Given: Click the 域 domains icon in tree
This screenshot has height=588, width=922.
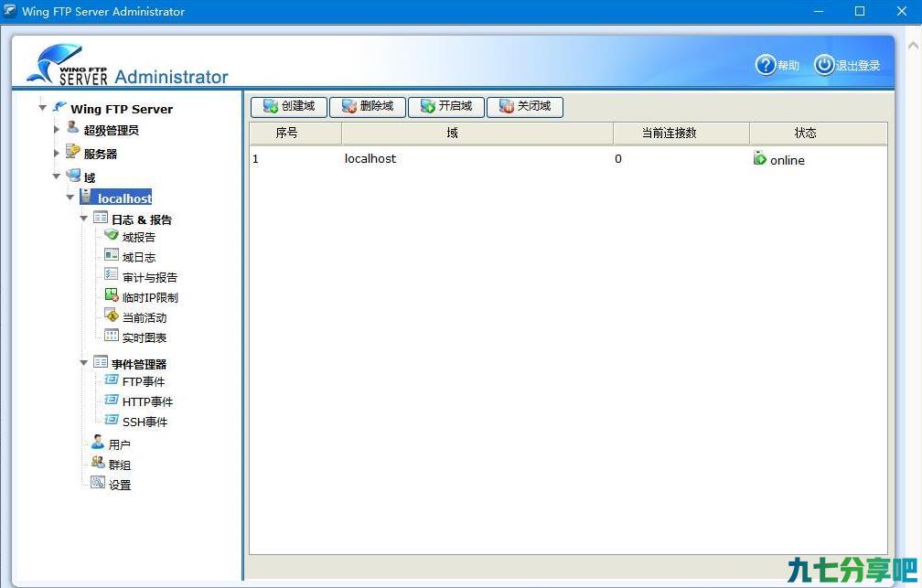Looking at the screenshot, I should [73, 175].
